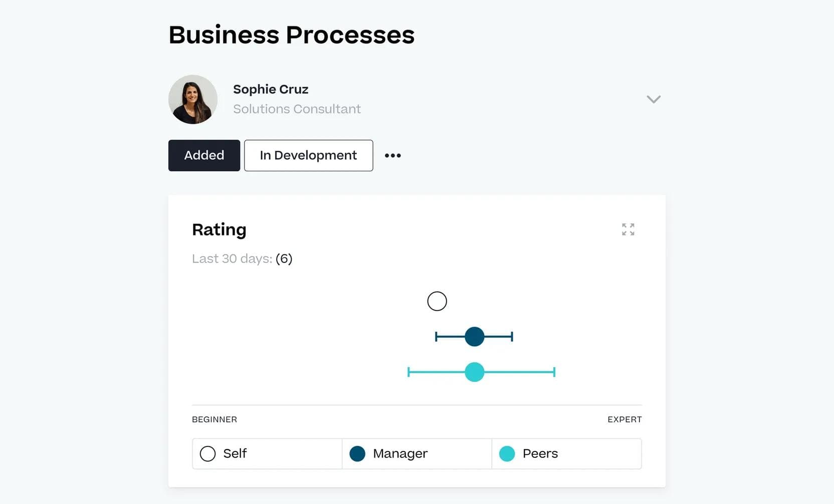
Task: Click the teal Peers rating dot
Action: 474,372
